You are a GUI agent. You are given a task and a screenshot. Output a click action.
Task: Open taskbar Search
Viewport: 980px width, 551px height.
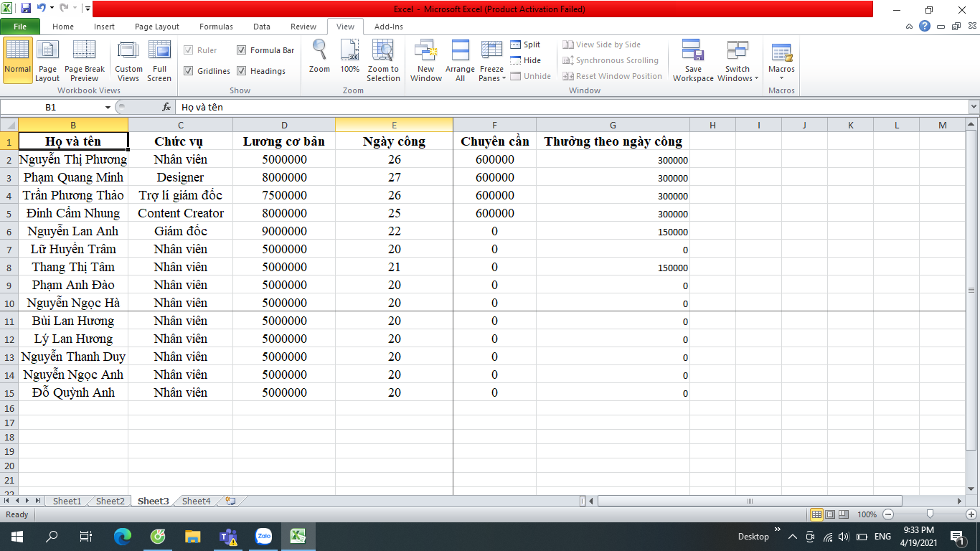(x=52, y=536)
